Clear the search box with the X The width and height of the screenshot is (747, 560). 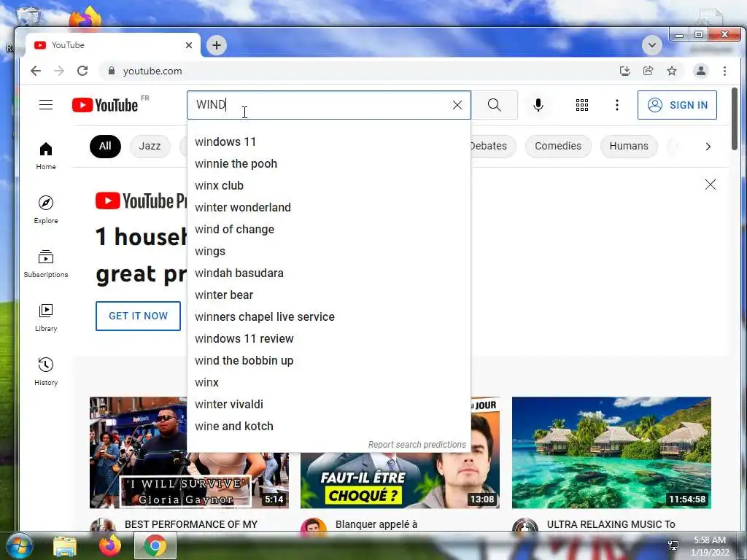[x=457, y=105]
